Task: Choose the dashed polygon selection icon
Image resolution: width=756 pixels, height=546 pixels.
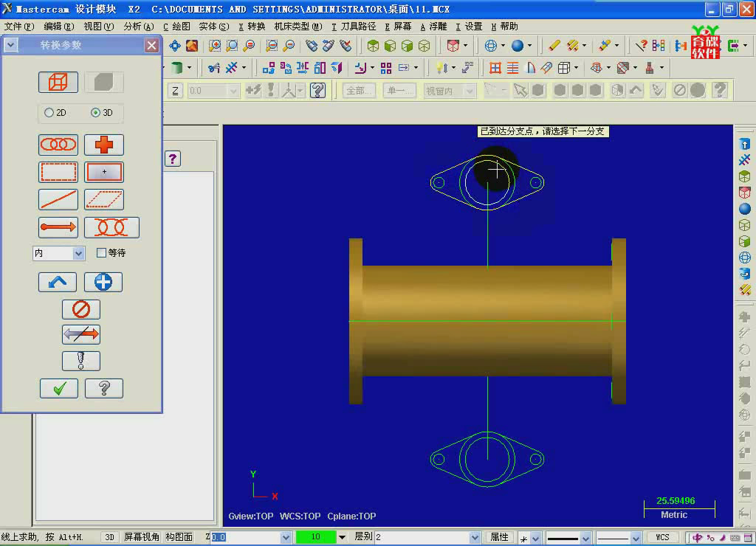Action: (103, 199)
